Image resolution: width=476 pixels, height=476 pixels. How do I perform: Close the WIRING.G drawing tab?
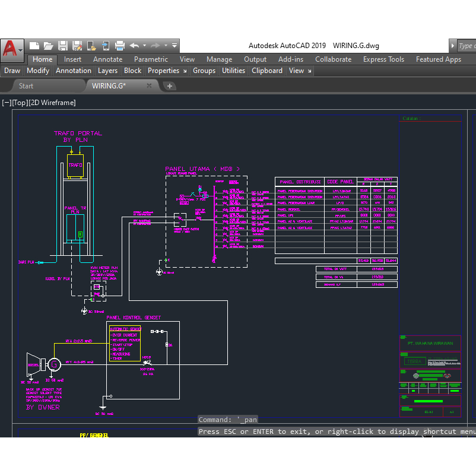pos(149,85)
